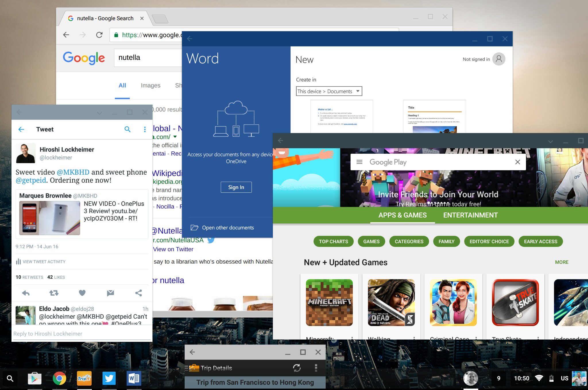Expand the tweet options menu for Hiroshi
This screenshot has height=390, width=588.
[145, 129]
